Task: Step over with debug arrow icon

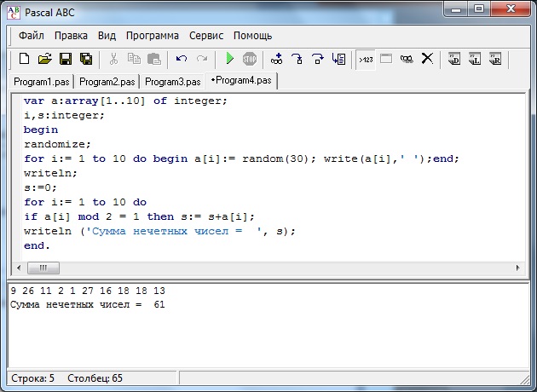Action: (x=317, y=59)
